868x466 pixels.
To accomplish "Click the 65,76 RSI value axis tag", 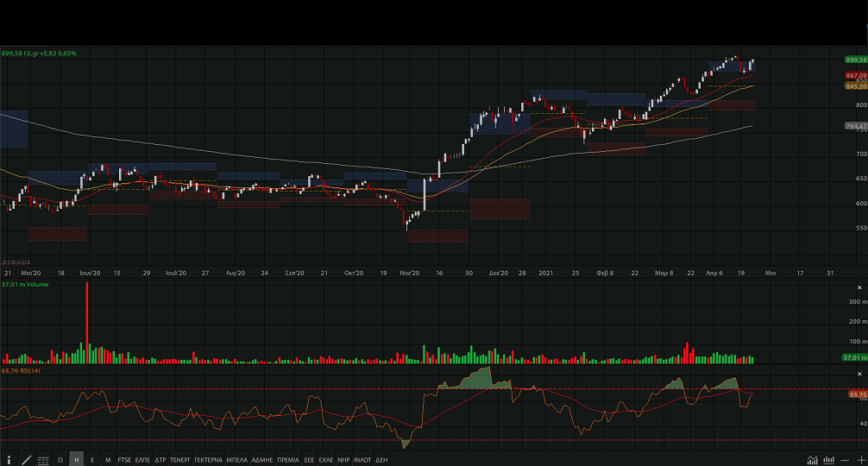I will pyautogui.click(x=858, y=394).
